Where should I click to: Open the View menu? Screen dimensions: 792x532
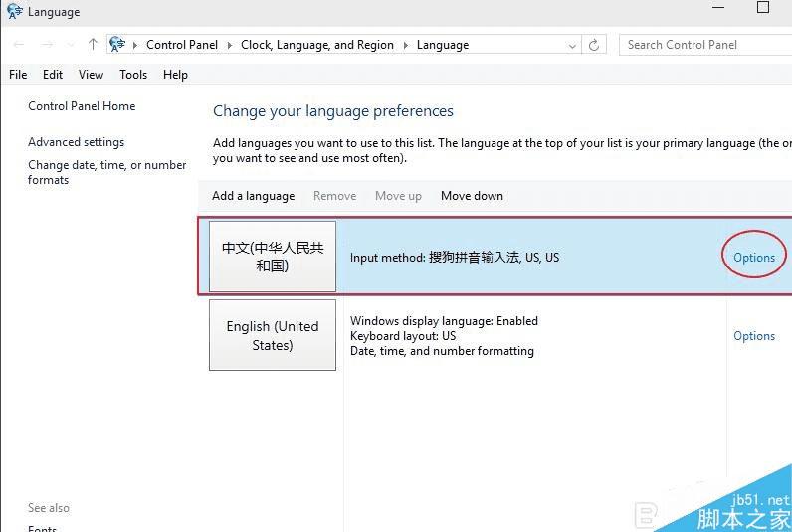(x=91, y=75)
